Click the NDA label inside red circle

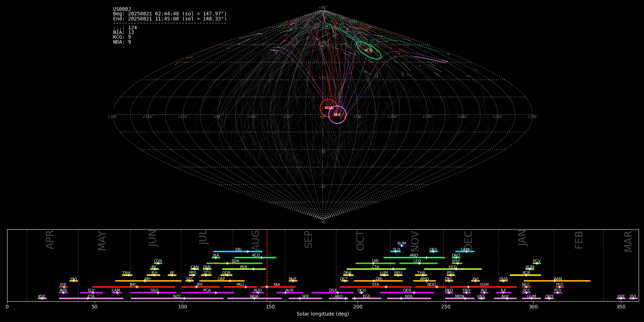(x=328, y=108)
